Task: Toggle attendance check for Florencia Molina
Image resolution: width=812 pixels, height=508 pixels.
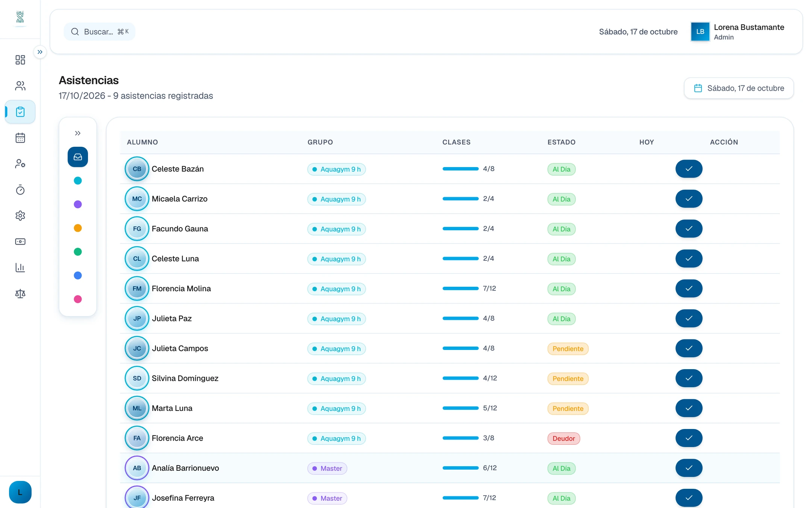Action: pos(689,289)
